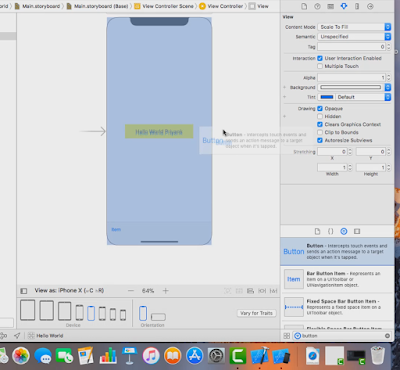Click the Simulate Location icon
The image size is (400, 370).
tap(17, 336)
